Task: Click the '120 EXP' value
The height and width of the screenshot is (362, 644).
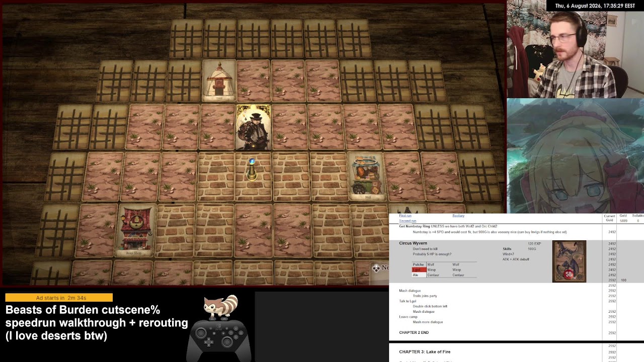Action: coord(534,244)
